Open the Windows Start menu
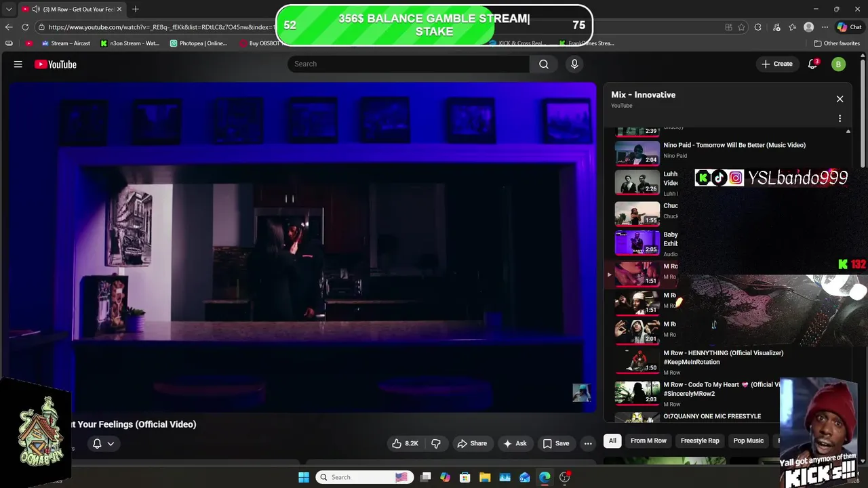 click(304, 477)
